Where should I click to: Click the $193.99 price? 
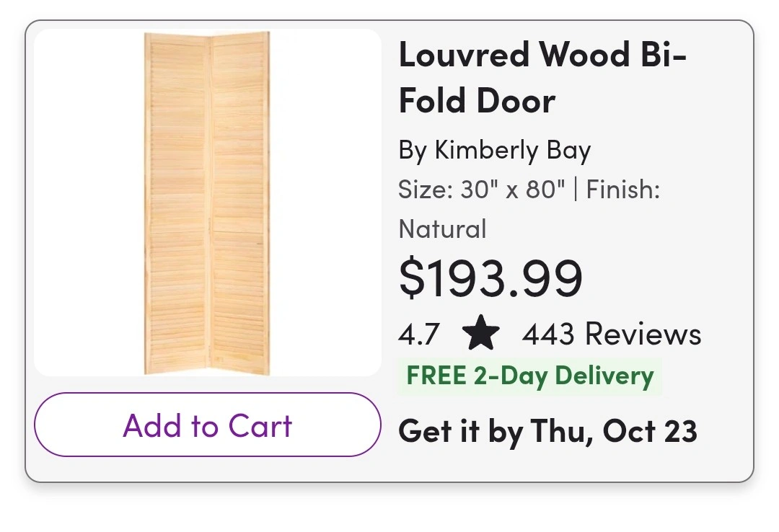[x=490, y=279]
